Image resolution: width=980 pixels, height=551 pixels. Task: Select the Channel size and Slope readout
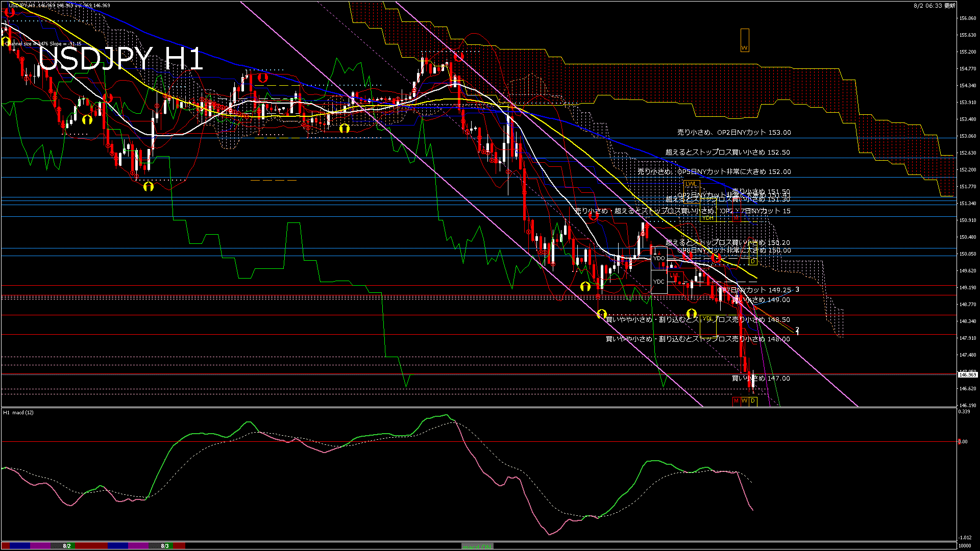[43, 44]
